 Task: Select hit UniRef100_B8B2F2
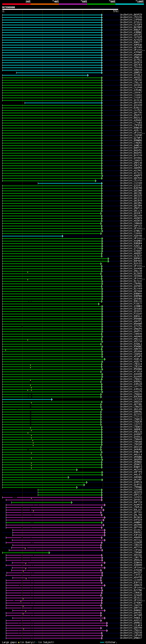tap(131, 30)
